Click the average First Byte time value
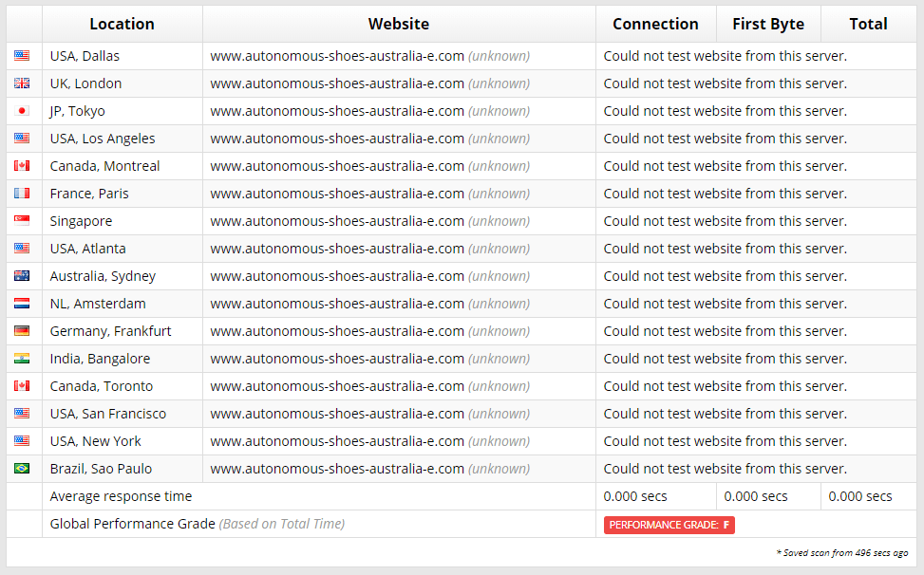 coord(756,496)
